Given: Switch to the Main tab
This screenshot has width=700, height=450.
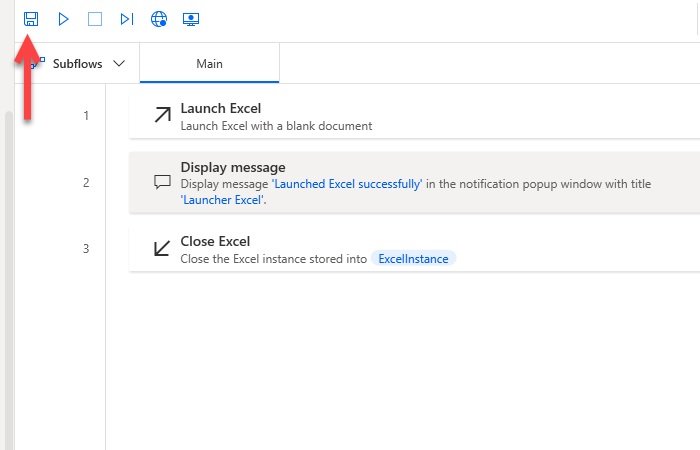Looking at the screenshot, I should tap(209, 64).
